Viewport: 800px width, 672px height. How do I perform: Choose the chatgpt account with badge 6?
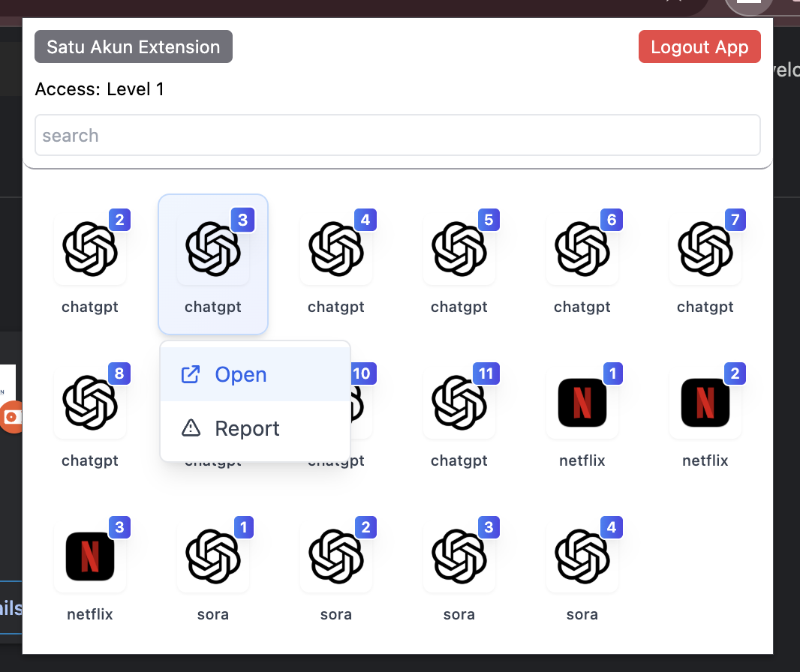click(582, 264)
